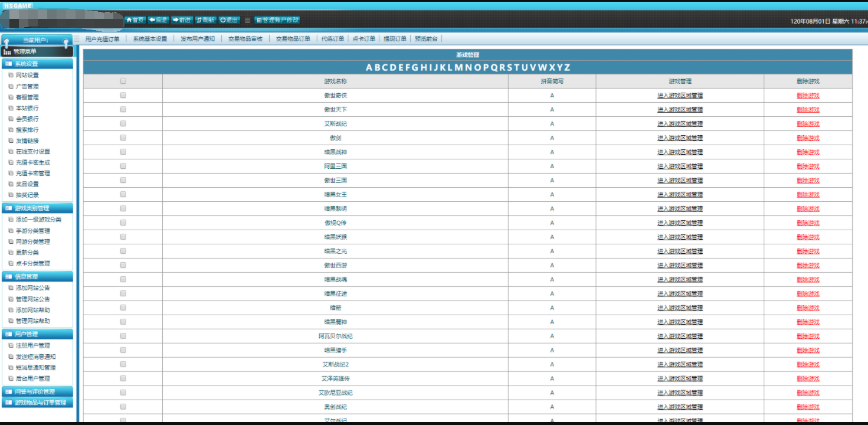Click the 管理菜单 grid icon
The height and width of the screenshot is (425, 868).
[x=7, y=52]
